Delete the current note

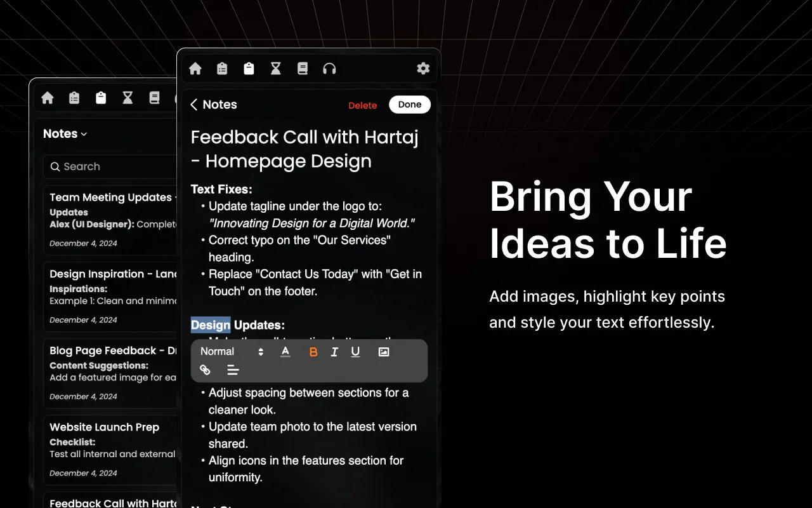(363, 105)
